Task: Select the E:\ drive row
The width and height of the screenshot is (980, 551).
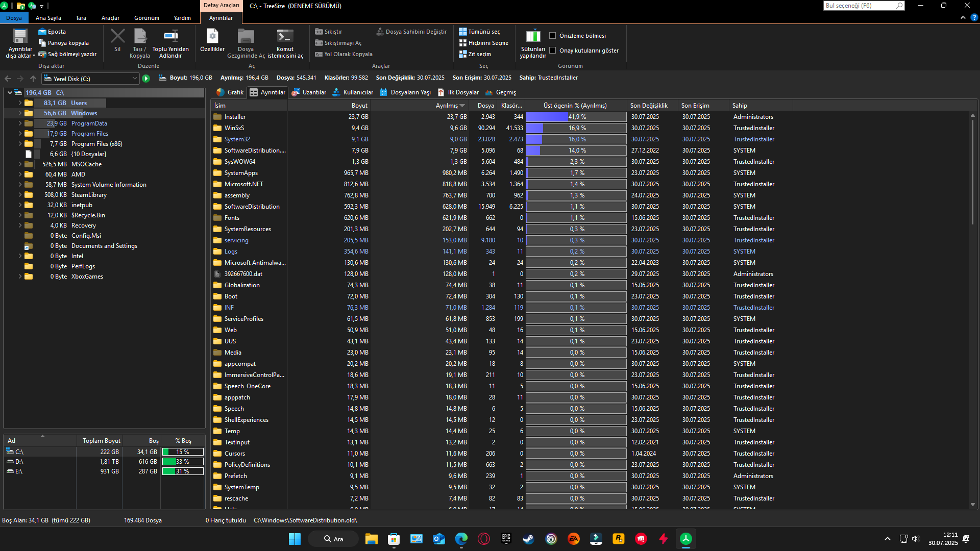Action: tap(104, 471)
